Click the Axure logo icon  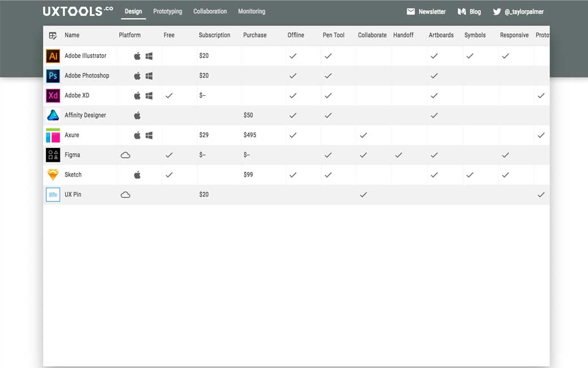[53, 135]
